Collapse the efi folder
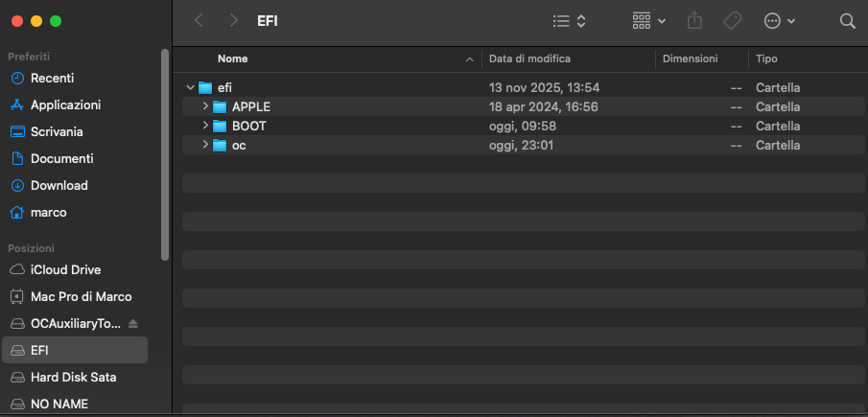868x417 pixels. tap(191, 87)
